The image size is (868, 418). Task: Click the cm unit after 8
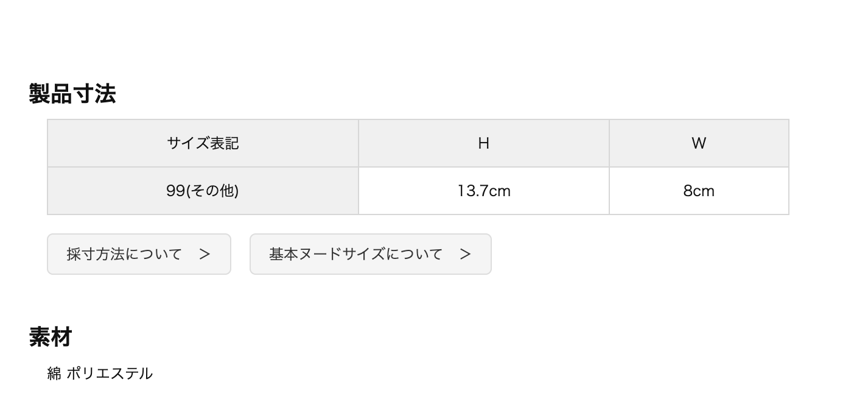pyautogui.click(x=704, y=191)
